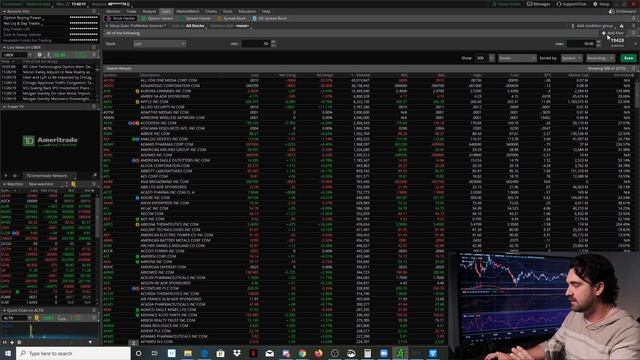
Task: Sort results by the Description column header
Action: [150, 75]
